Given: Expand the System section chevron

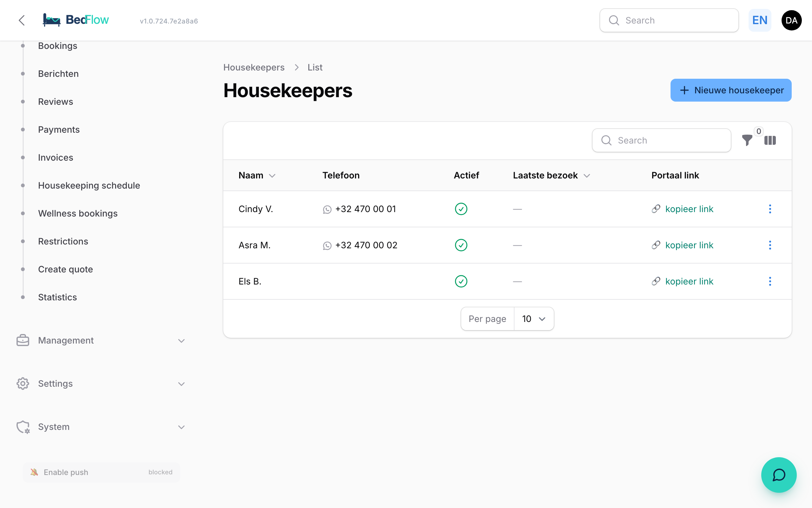Looking at the screenshot, I should tap(181, 427).
